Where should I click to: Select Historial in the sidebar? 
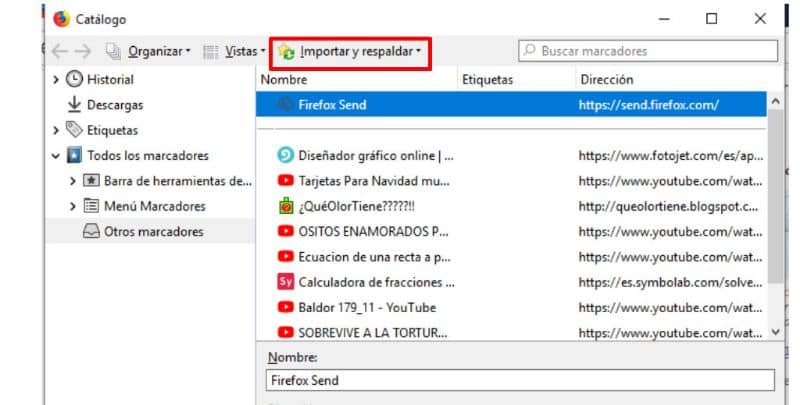point(110,80)
